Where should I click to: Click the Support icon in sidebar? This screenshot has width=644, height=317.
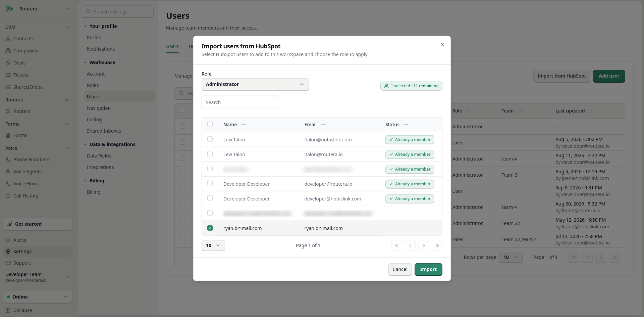pos(8,263)
